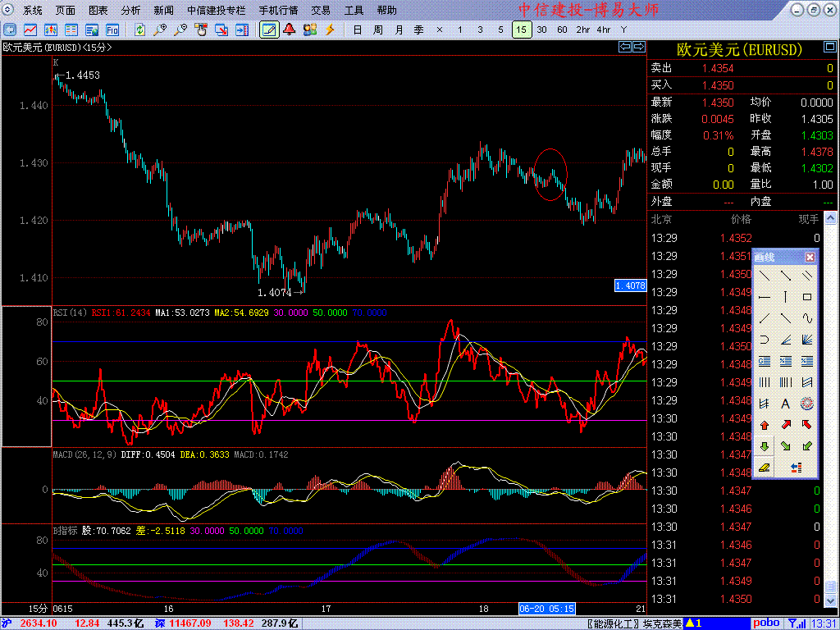The width and height of the screenshot is (840, 630).
Task: Select the eraser tool in 画线 palette
Action: (765, 468)
